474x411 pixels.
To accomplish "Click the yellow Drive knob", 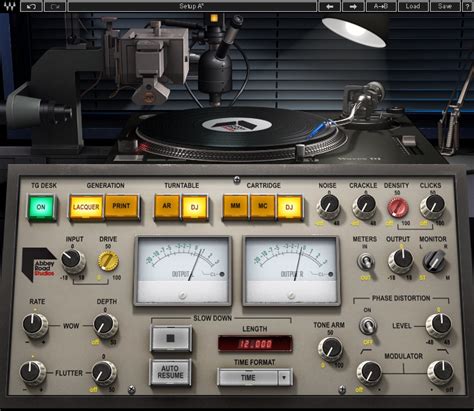I will 108,261.
